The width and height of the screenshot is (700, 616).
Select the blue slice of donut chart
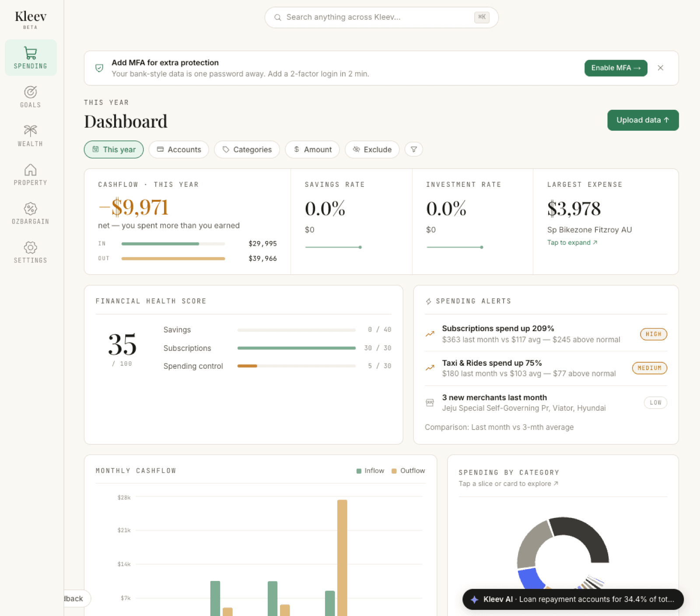[x=531, y=579]
